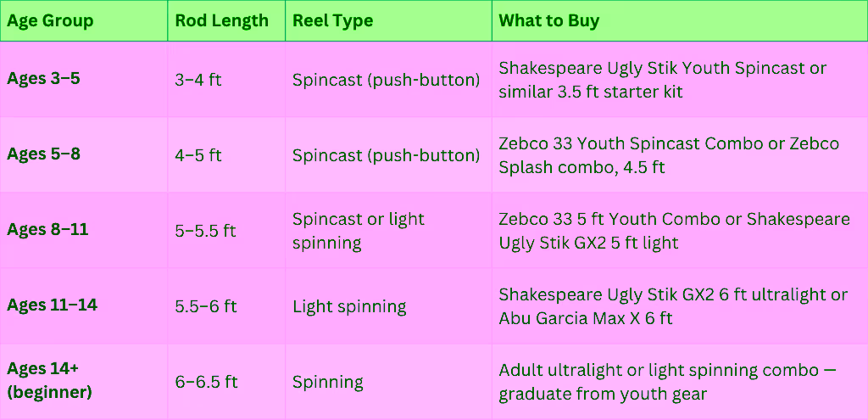The width and height of the screenshot is (868, 420).
Task: Click the What to Buy header
Action: (548, 20)
